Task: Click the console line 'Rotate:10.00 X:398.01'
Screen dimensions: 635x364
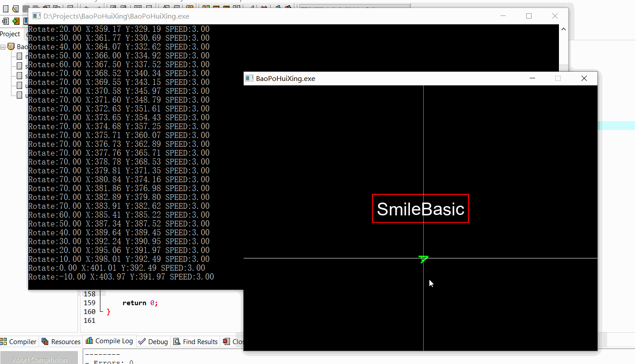Action: click(x=119, y=259)
